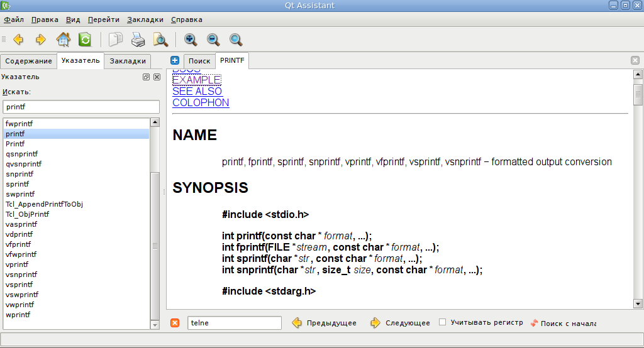Select vfwprintf in the index list
This screenshot has width=644, height=348.
tap(76, 254)
